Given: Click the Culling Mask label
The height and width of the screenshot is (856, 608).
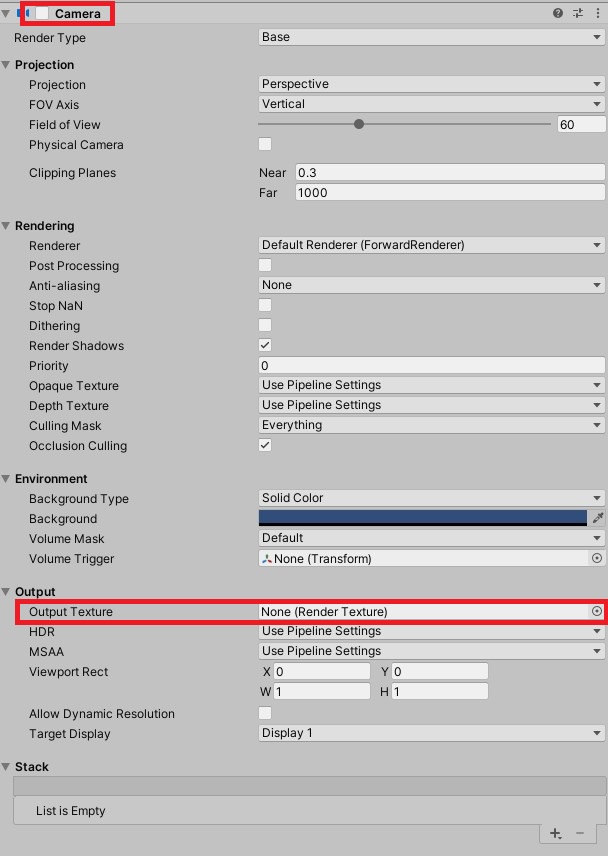Looking at the screenshot, I should [65, 426].
